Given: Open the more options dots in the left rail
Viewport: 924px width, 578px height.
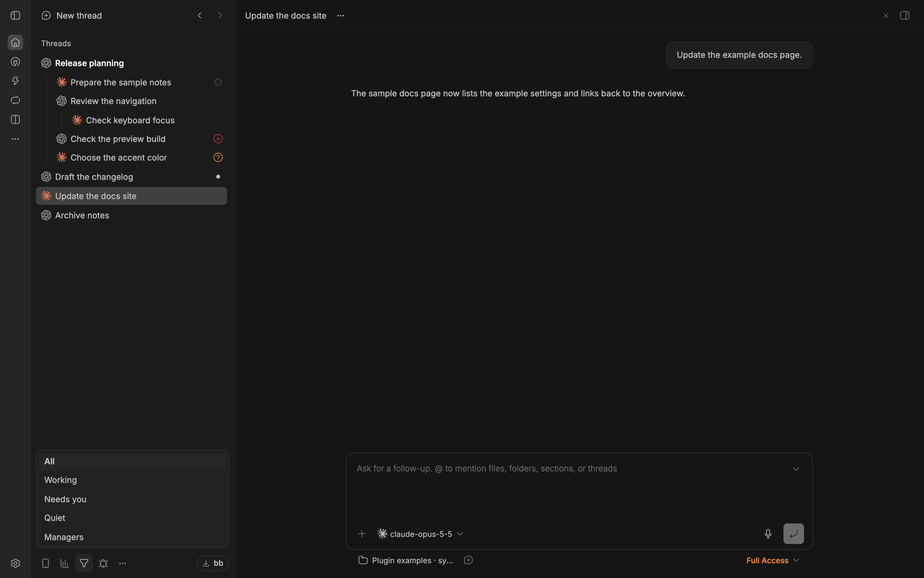Looking at the screenshot, I should [x=15, y=139].
